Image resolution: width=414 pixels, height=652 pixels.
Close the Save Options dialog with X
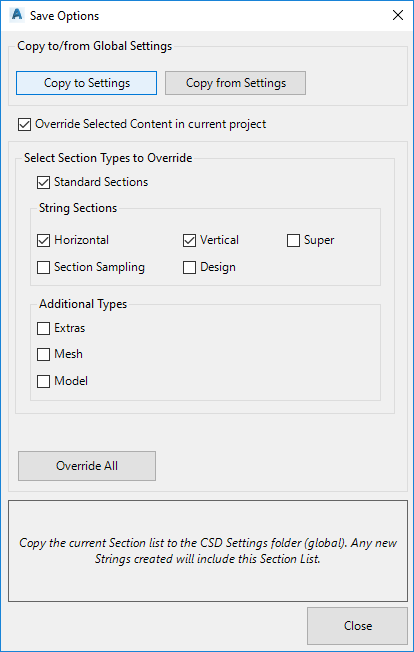point(398,15)
